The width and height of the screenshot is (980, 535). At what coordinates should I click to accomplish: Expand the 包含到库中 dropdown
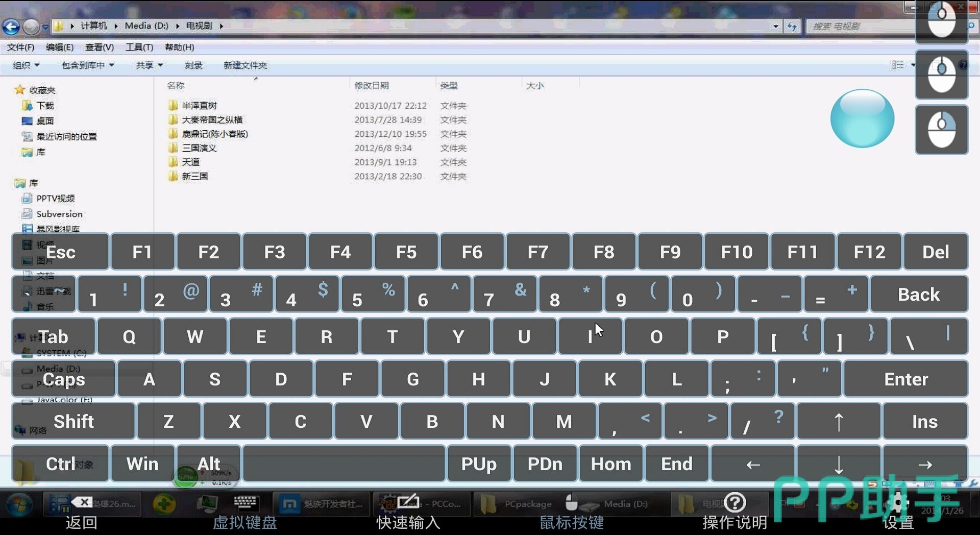[88, 65]
